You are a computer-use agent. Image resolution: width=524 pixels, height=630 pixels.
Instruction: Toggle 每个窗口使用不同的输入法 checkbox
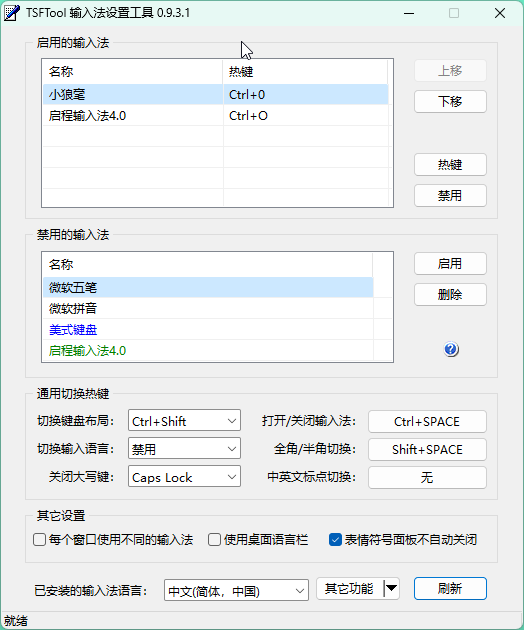coord(39,539)
